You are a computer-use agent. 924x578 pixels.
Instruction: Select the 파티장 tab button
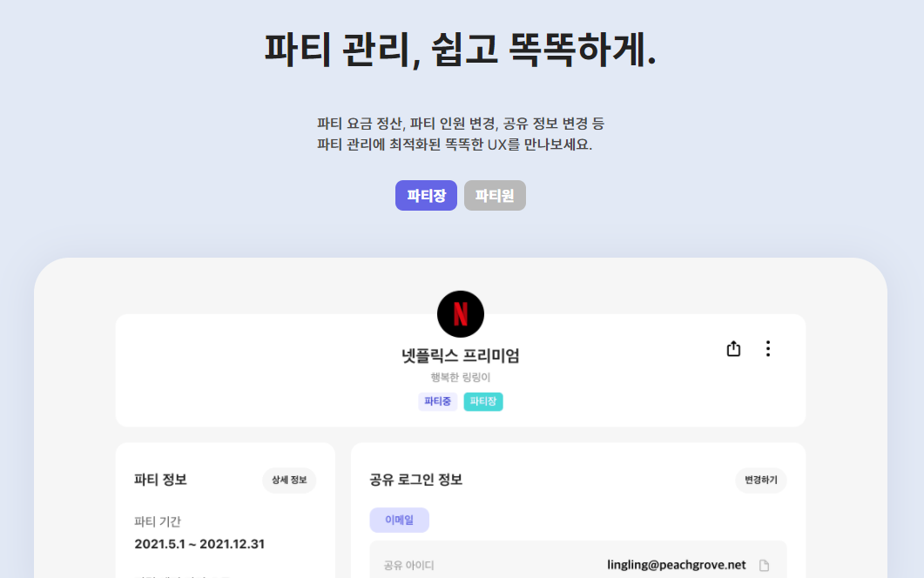point(426,196)
